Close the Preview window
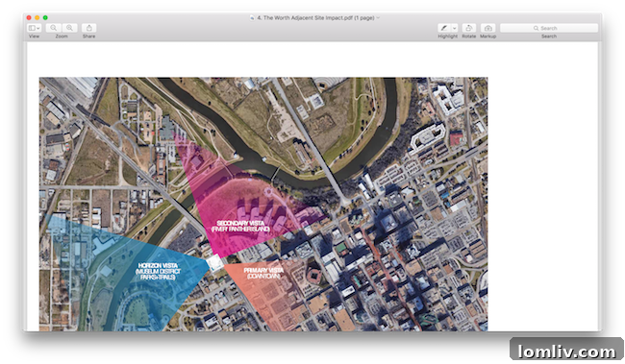Image resolution: width=625 pixels, height=364 pixels. tap(29, 17)
